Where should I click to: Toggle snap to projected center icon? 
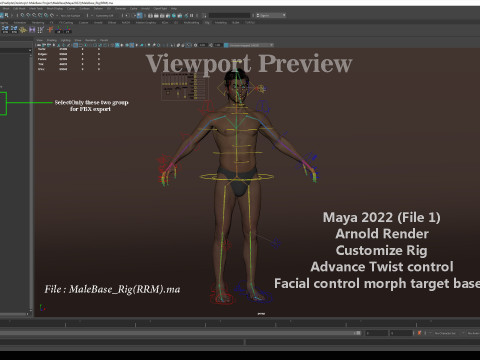coord(40,15)
